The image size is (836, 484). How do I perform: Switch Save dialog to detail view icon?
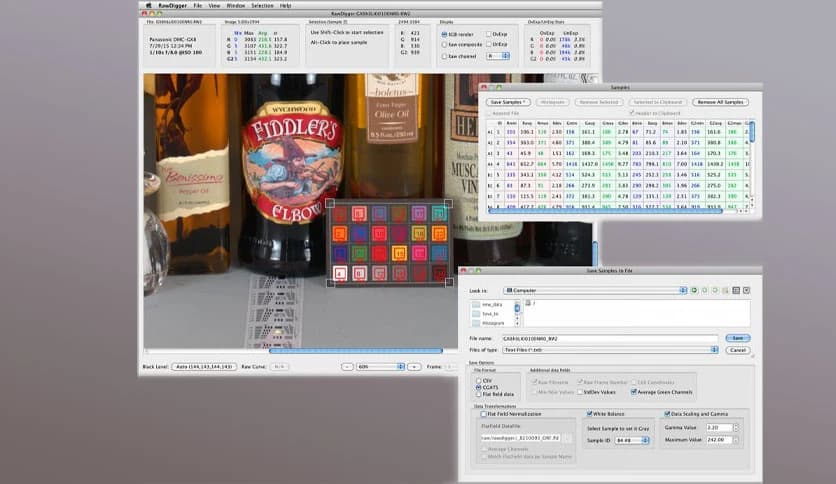746,291
